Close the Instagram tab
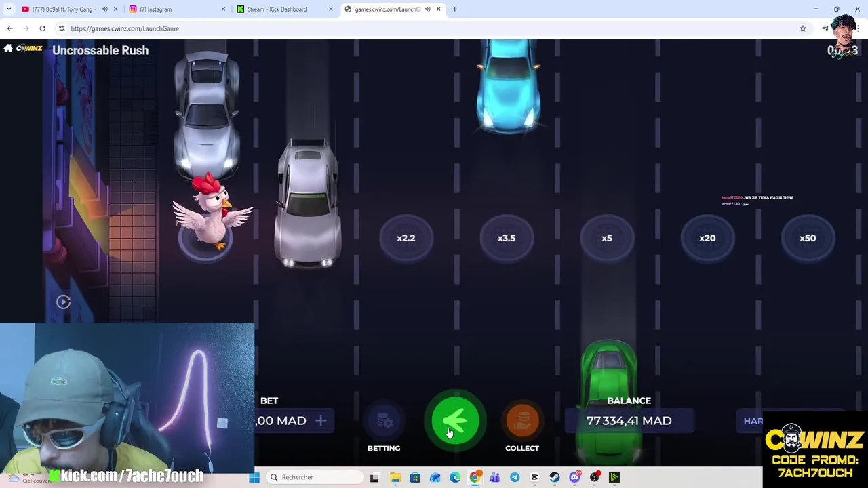 pos(223,9)
